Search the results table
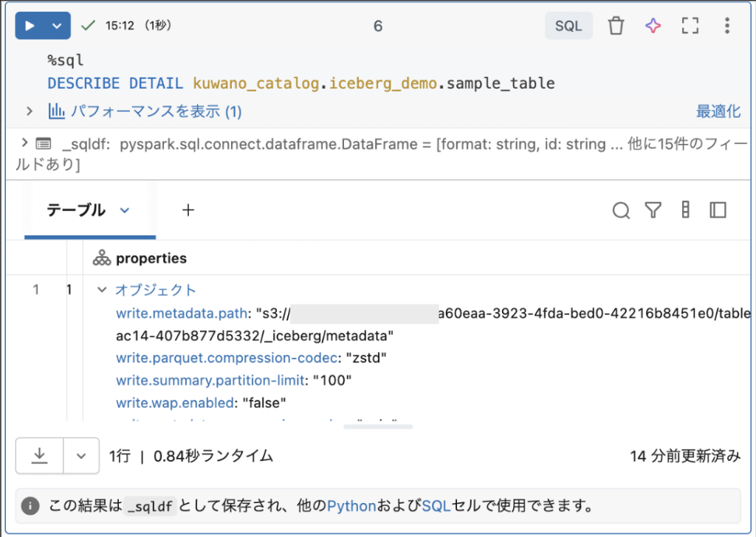This screenshot has height=537, width=756. click(621, 211)
